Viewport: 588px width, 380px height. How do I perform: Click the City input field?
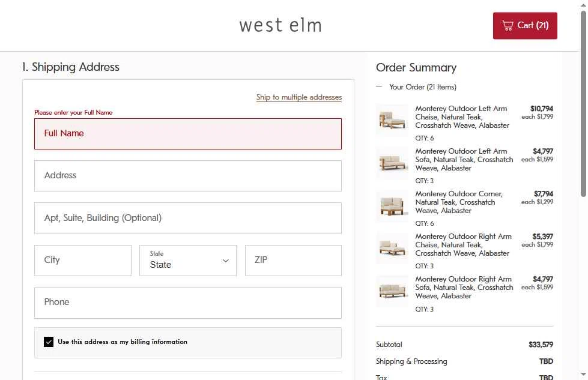[83, 261]
